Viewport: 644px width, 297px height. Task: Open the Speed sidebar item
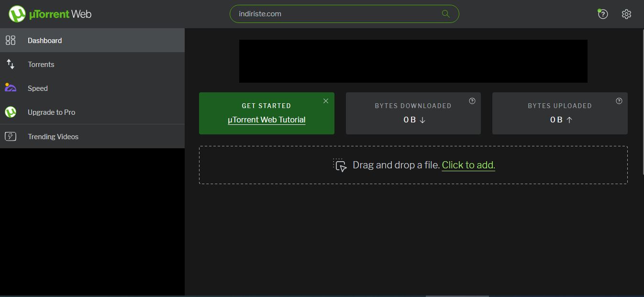92,88
